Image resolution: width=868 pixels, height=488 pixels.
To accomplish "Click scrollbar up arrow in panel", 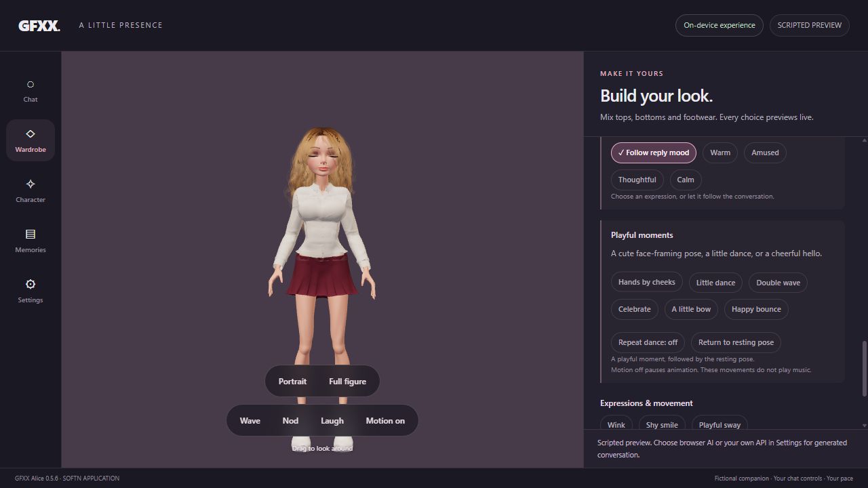I will pyautogui.click(x=864, y=140).
